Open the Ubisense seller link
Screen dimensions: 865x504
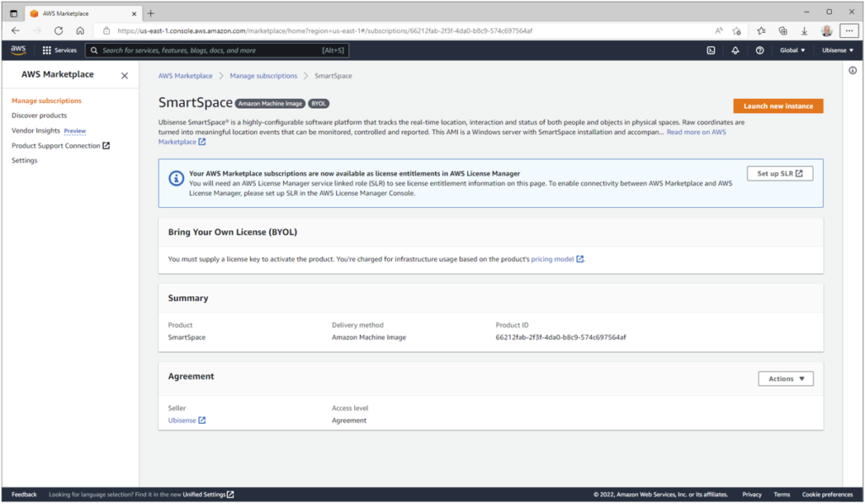coord(187,420)
